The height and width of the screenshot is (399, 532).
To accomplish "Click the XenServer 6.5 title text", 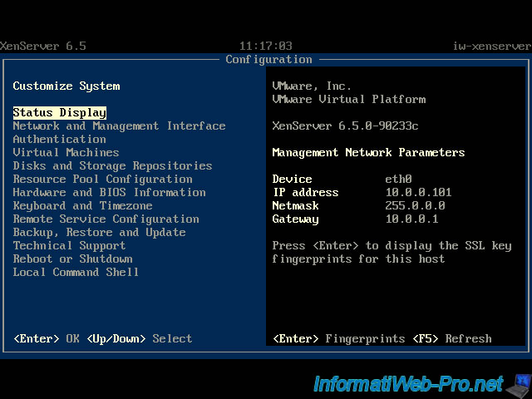I will click(x=43, y=46).
